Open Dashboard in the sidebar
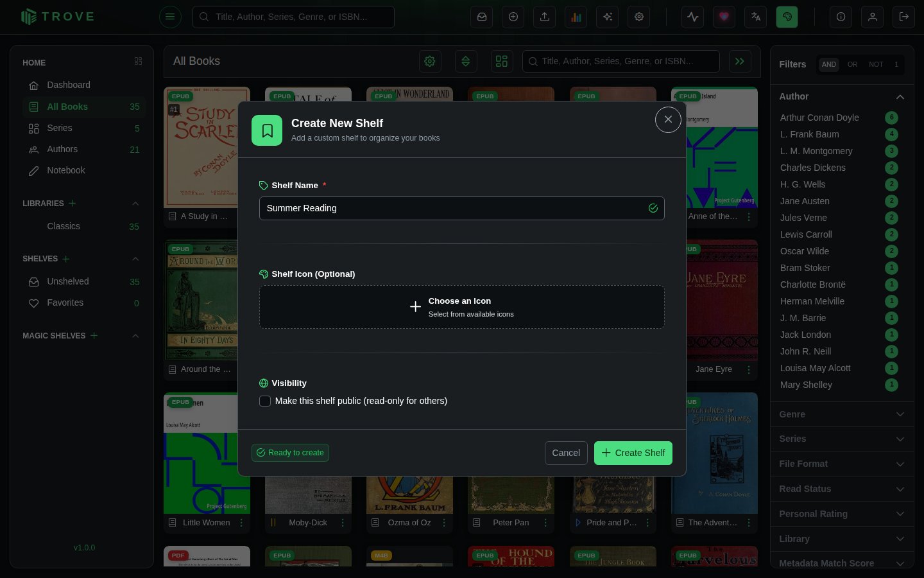Image resolution: width=924 pixels, height=578 pixels. (x=84, y=85)
